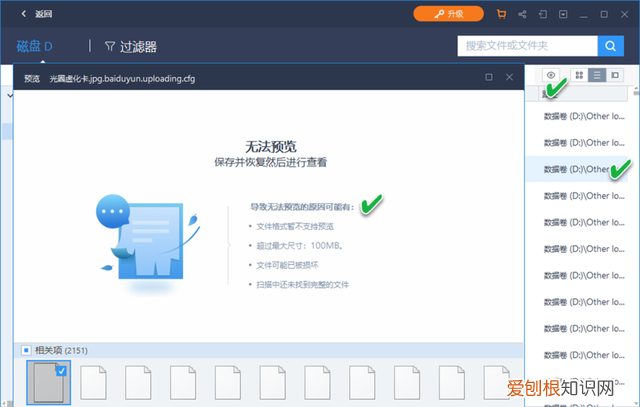Maximize the preview dialog
The height and width of the screenshot is (407, 640).
click(488, 77)
